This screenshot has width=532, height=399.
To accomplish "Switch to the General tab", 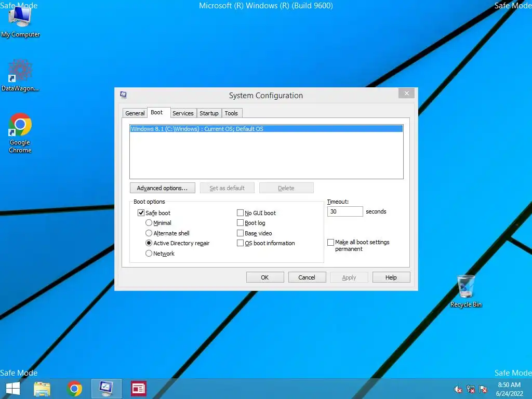I will coord(135,113).
